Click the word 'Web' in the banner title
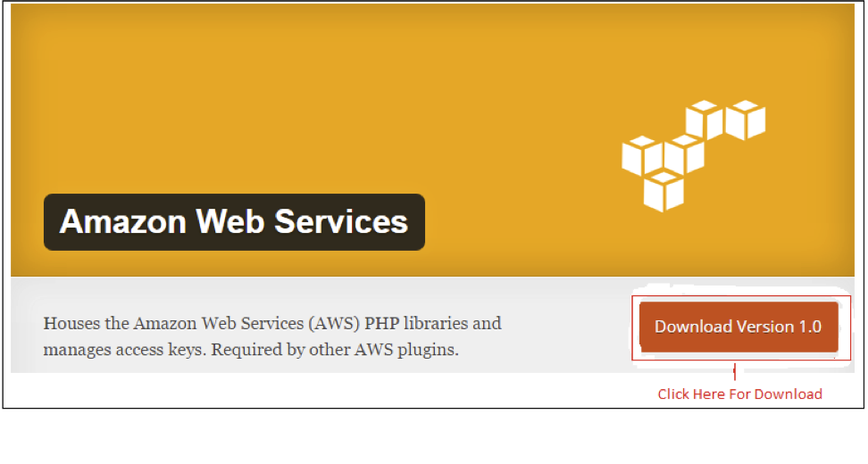Image resolution: width=868 pixels, height=464 pixels. click(x=230, y=222)
